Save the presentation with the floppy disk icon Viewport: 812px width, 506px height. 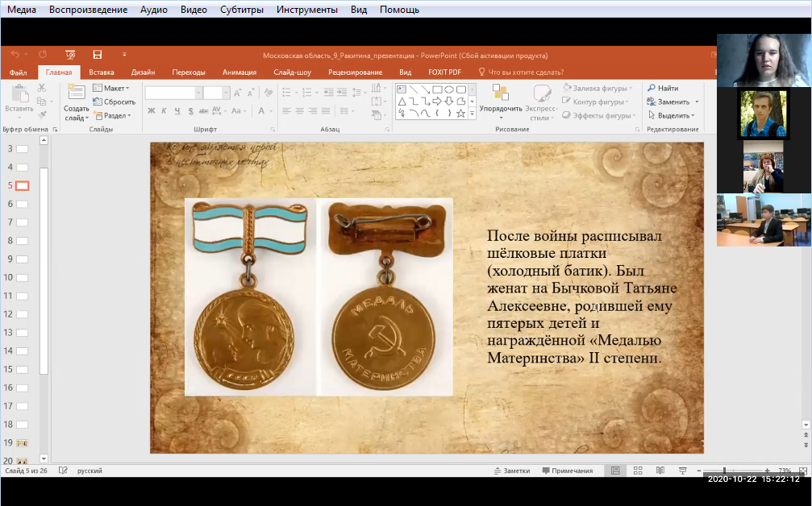(98, 54)
